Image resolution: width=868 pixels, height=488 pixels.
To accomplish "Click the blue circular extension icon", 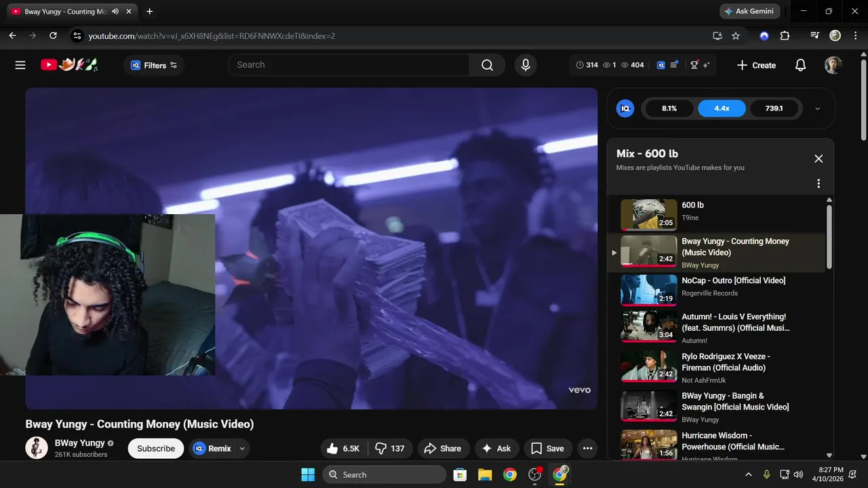I will click(764, 36).
